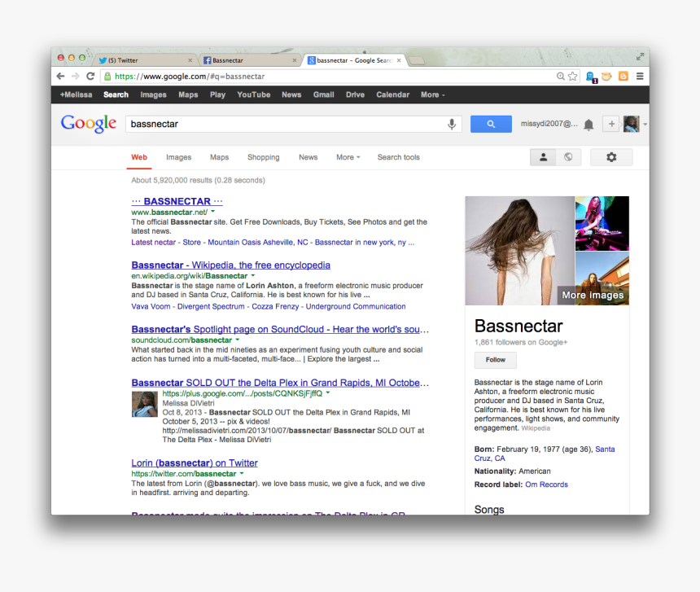Click the plus share button
The image size is (700, 592).
(x=611, y=124)
